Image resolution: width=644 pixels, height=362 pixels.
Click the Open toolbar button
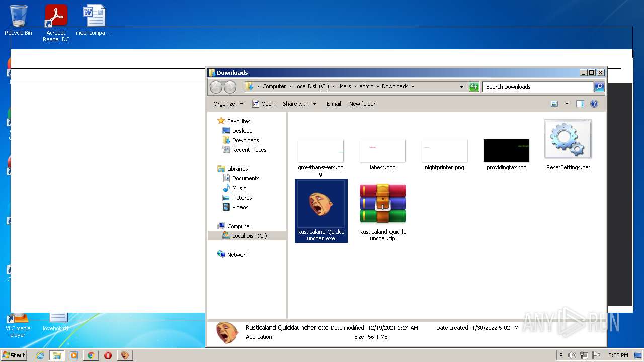pos(263,104)
